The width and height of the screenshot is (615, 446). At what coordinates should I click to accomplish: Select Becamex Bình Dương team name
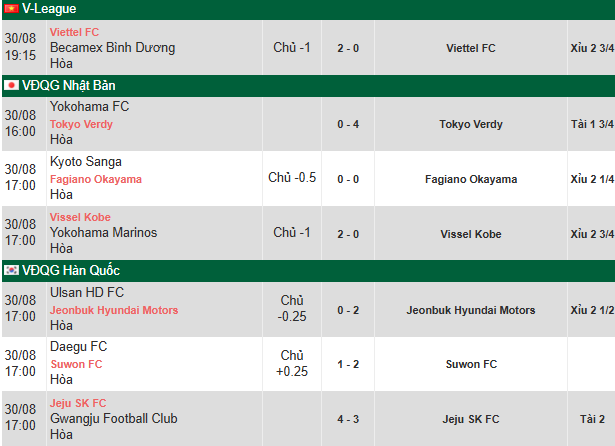[x=112, y=47]
